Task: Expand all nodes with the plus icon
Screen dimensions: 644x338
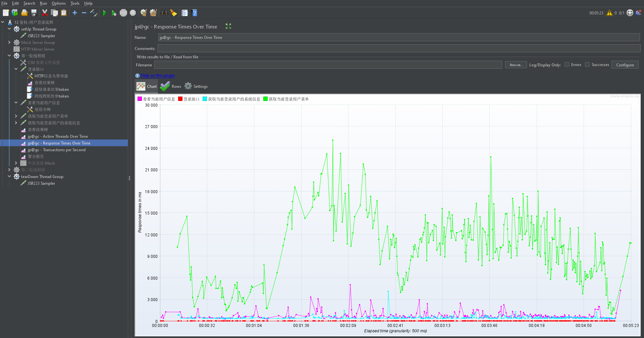Action: (x=75, y=13)
